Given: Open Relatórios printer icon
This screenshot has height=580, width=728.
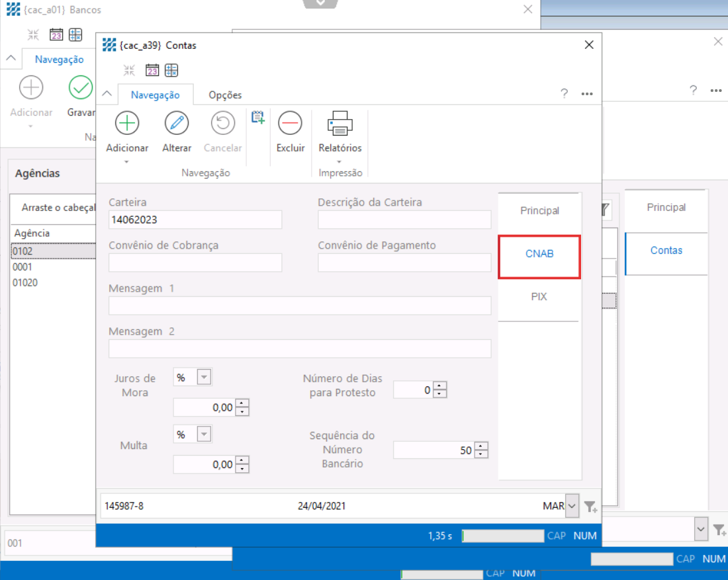Looking at the screenshot, I should 340,123.
